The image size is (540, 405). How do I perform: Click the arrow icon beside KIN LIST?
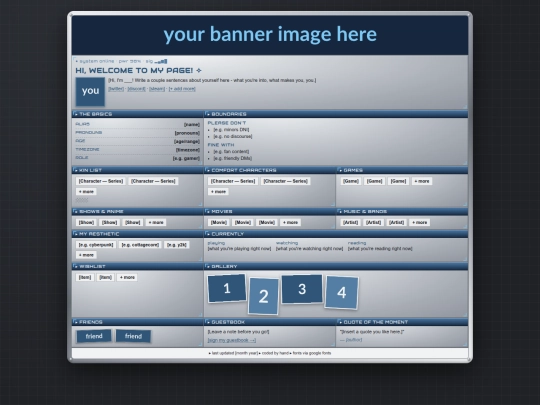tap(75, 170)
